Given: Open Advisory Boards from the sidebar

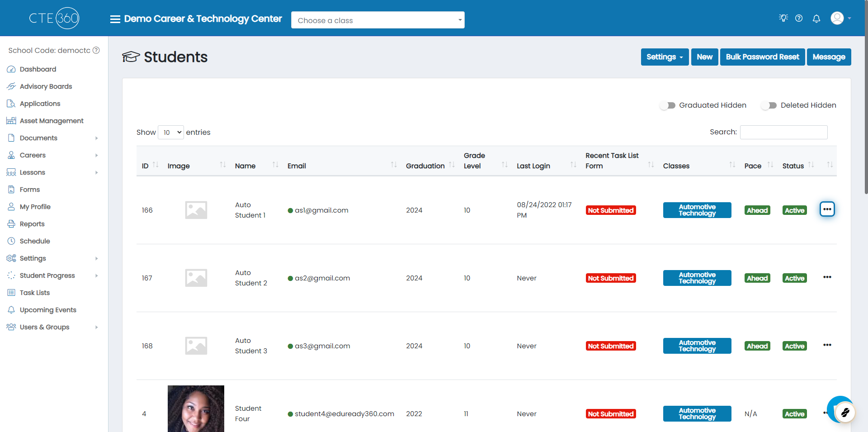Looking at the screenshot, I should (x=46, y=86).
